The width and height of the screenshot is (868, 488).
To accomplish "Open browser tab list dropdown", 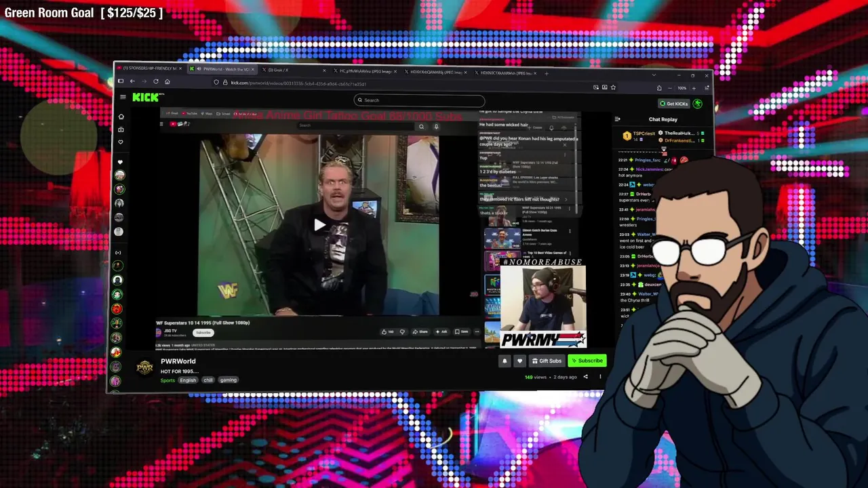I will coord(654,75).
